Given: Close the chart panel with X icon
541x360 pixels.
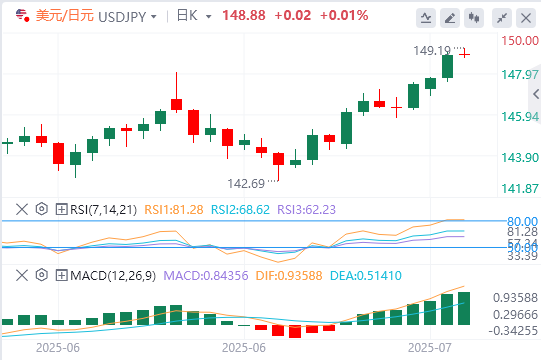Looking at the screenshot, I should coord(526,18).
